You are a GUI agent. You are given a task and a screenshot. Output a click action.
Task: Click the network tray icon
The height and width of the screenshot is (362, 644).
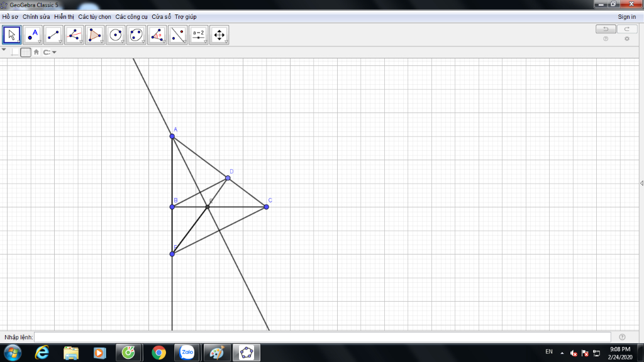pos(597,353)
